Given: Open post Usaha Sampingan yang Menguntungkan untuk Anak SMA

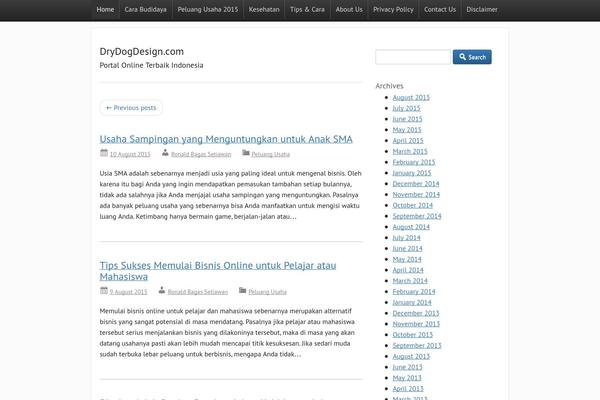Looking at the screenshot, I should tap(226, 139).
